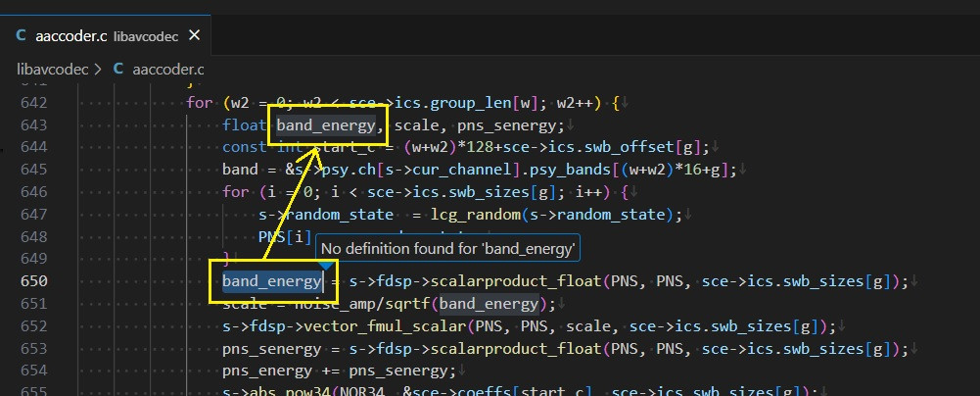Click the 'No definition found' tooltip message
The height and width of the screenshot is (396, 980).
coord(447,249)
